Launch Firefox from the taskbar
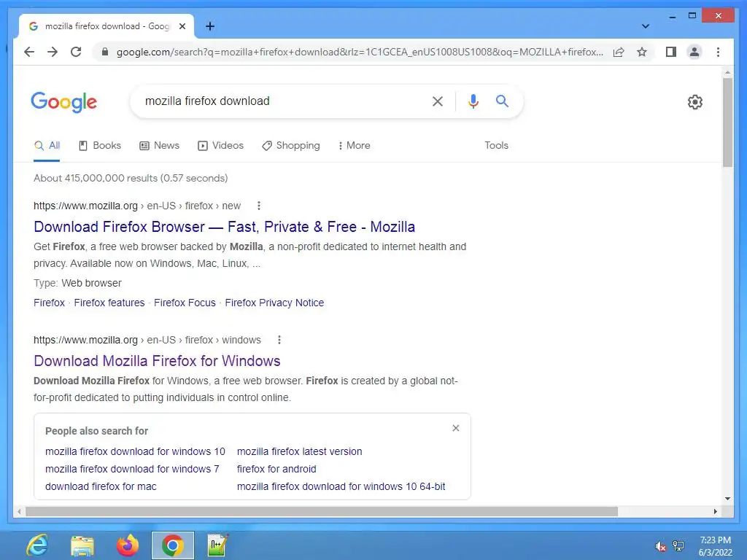This screenshot has width=747, height=560. [x=128, y=545]
